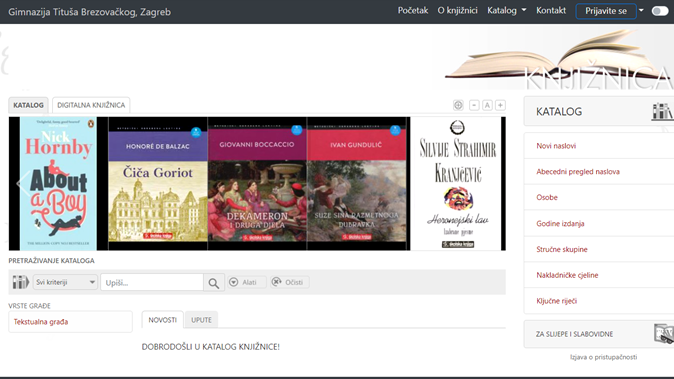This screenshot has width=674, height=379.
Task: Click the Tekstualna građa link
Action: (x=41, y=322)
